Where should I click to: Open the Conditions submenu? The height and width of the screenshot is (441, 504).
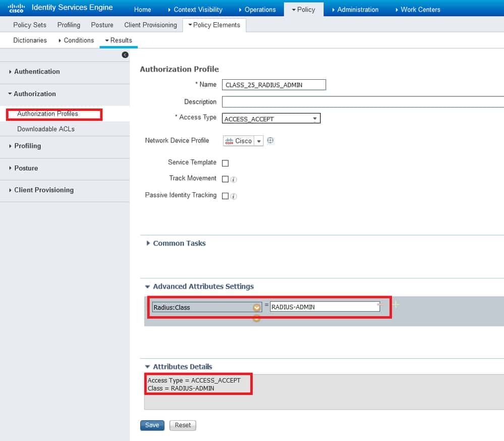coord(76,40)
